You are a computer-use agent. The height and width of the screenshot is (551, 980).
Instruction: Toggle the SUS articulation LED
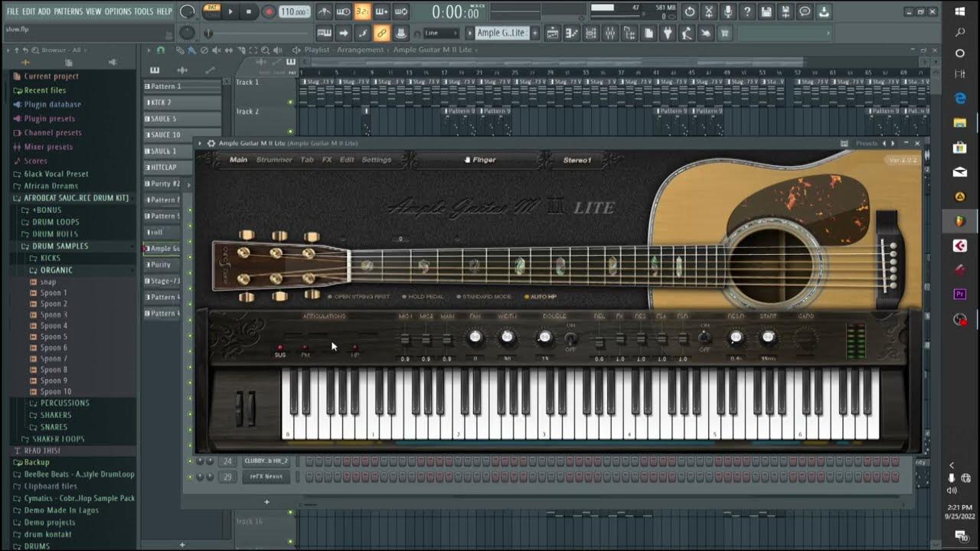tap(280, 348)
